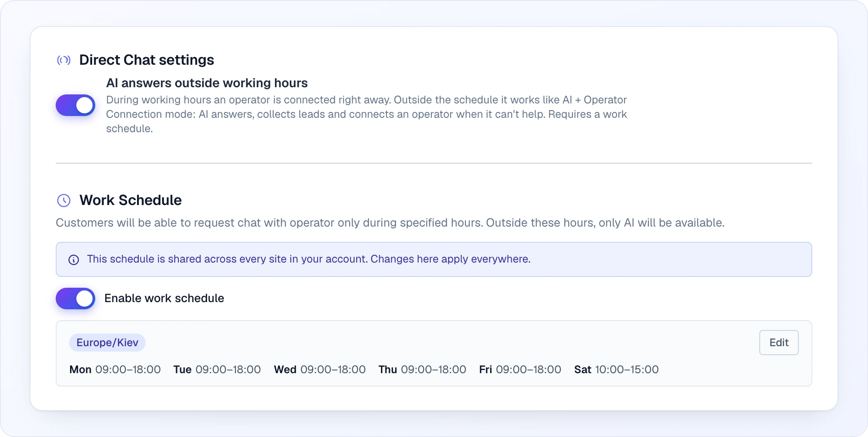Screen dimensions: 868x437
Task: Click the 'Enable work schedule' label
Action: click(x=164, y=299)
